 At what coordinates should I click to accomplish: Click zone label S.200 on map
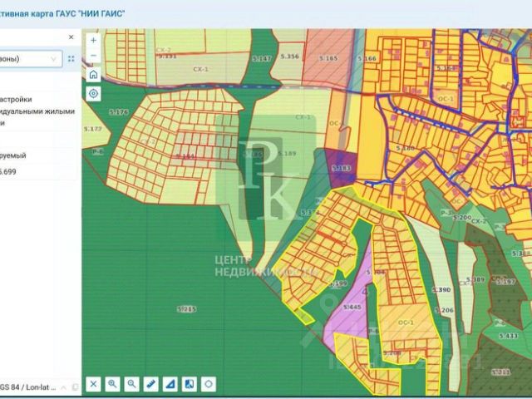[x=462, y=218]
